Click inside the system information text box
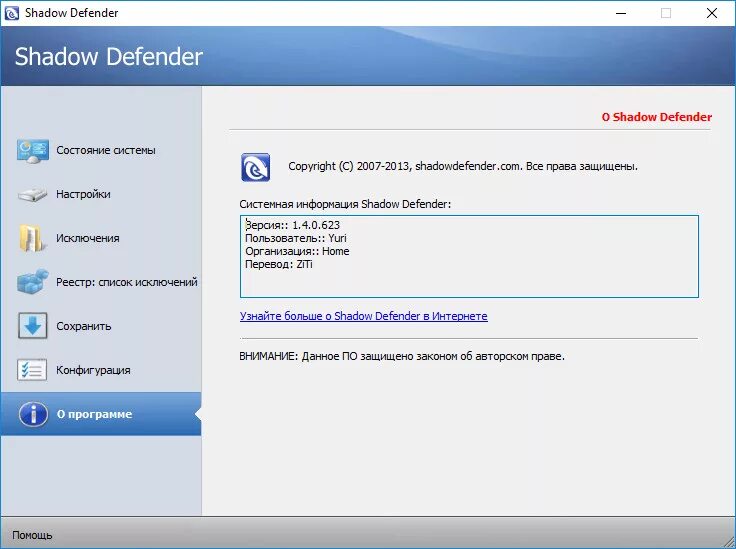The height and width of the screenshot is (549, 736). (469, 257)
